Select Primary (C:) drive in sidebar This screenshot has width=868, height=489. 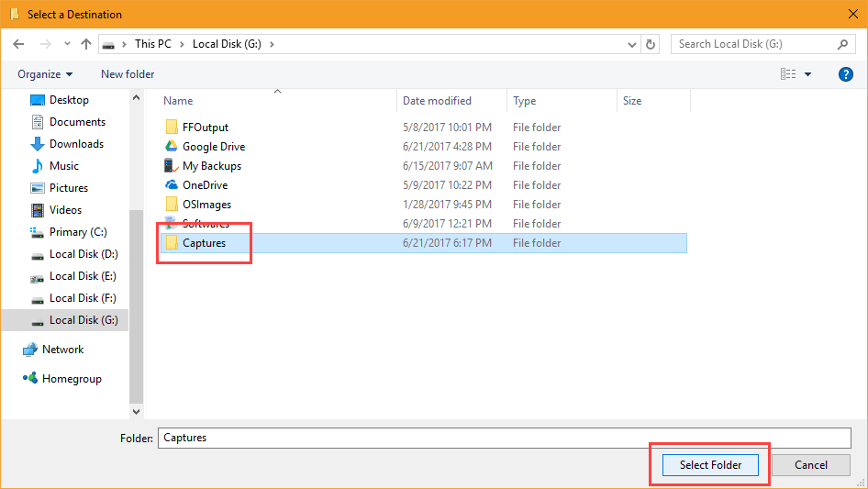point(78,232)
